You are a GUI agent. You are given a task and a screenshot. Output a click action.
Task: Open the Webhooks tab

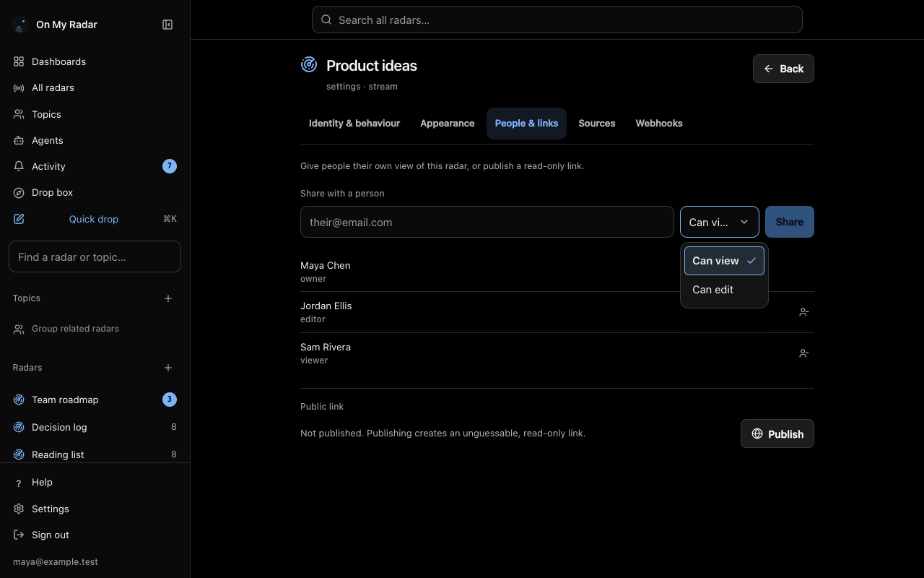[x=659, y=124]
